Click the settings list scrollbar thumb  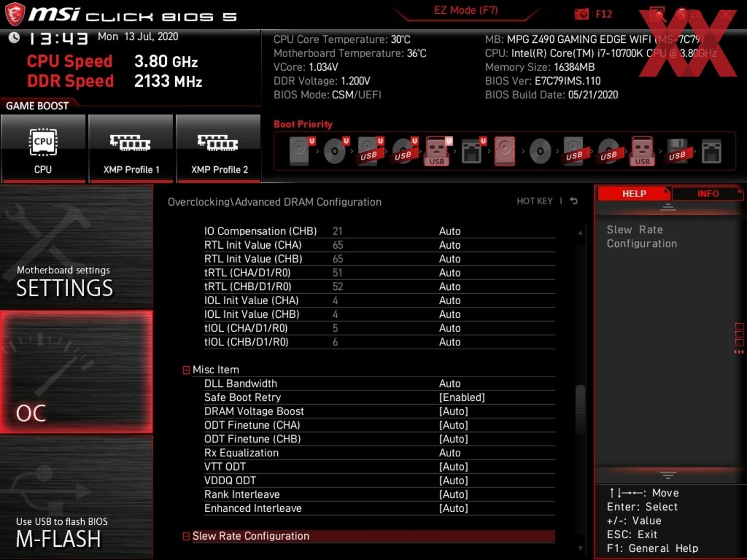pos(580,410)
